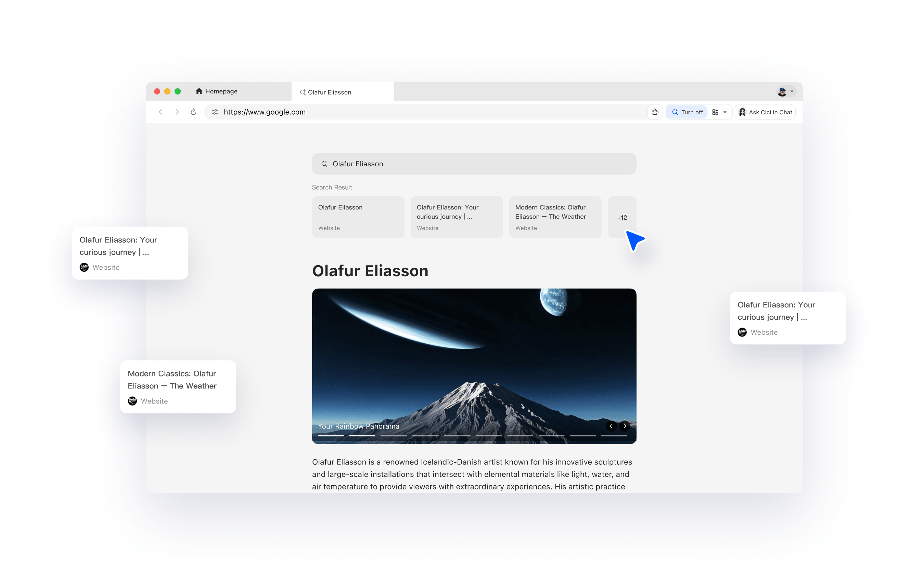This screenshot has height=575, width=924.
Task: Click the forward navigation arrow
Action: coord(177,112)
